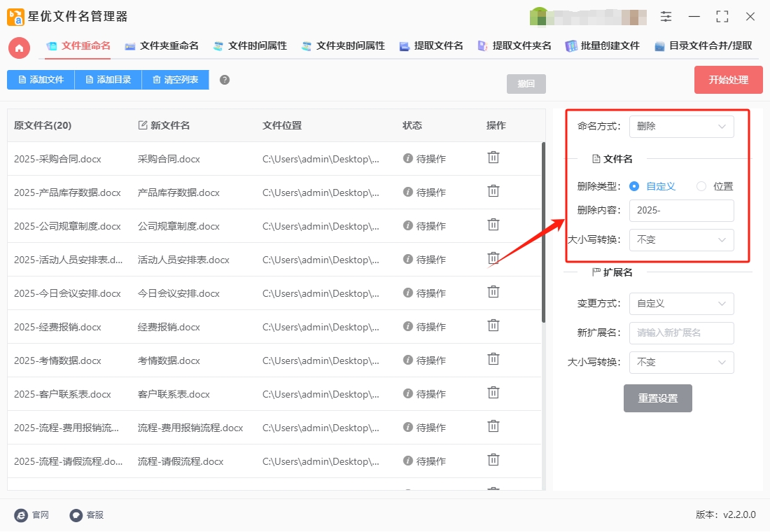
Task: Click new filename 考情数据.docx cell
Action: click(x=169, y=361)
